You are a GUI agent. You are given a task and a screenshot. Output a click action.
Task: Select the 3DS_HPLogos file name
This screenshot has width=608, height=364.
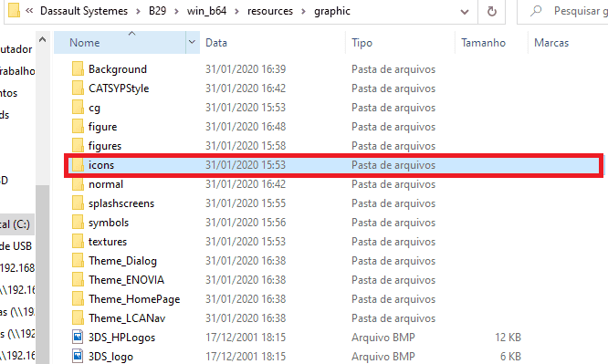click(x=121, y=338)
